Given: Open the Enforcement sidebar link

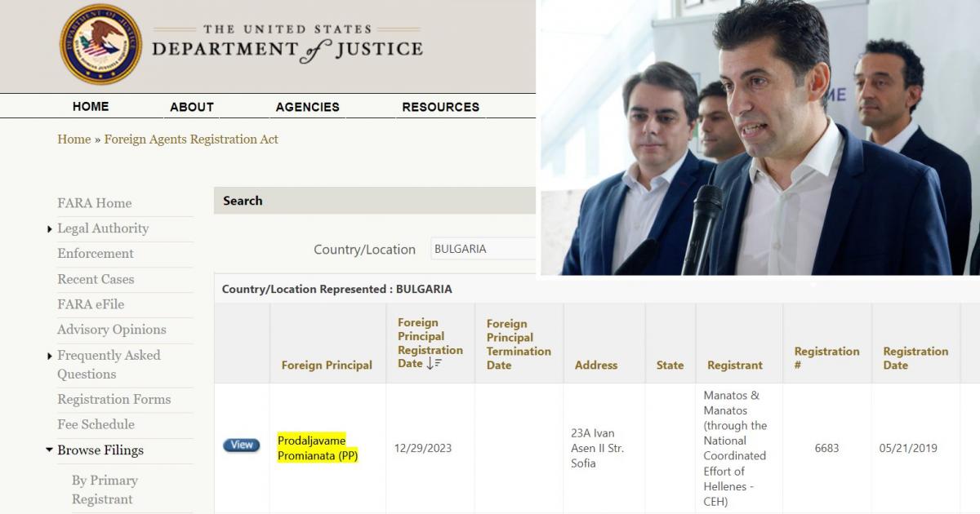Looking at the screenshot, I should click(x=96, y=254).
